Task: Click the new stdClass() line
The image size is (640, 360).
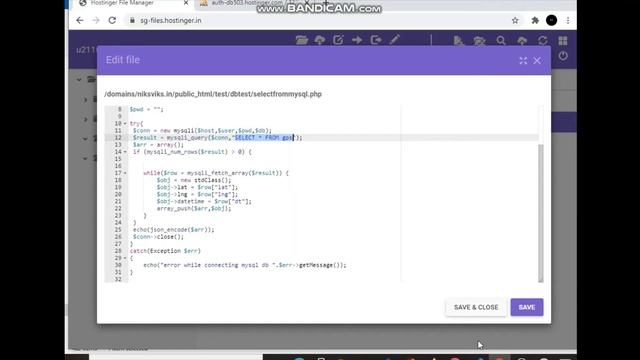Action: coord(194,180)
